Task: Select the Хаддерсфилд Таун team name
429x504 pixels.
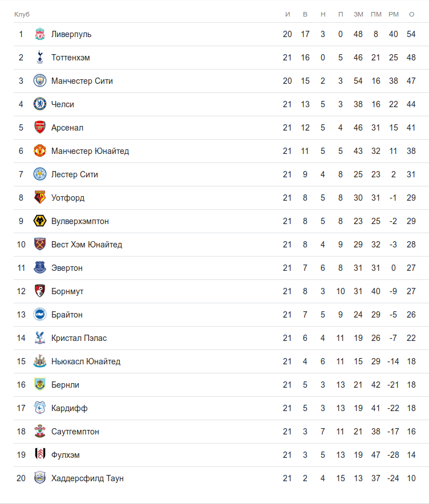Action: (x=87, y=478)
